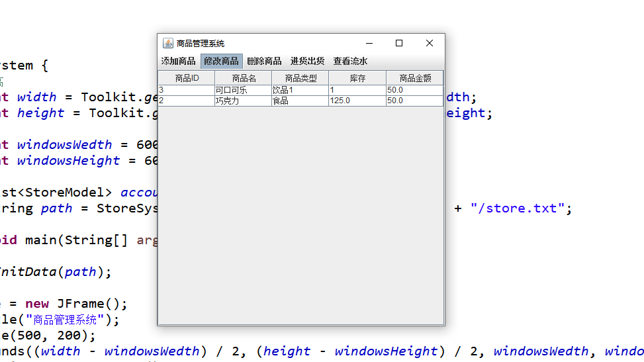
Task: Open the 修改商品 menu
Action: [x=221, y=62]
